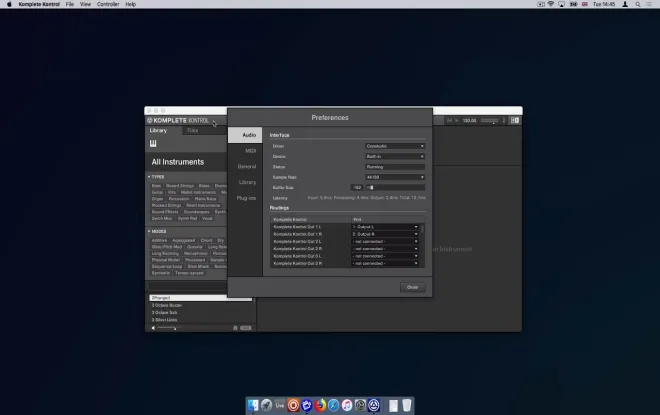Viewport: 660px width, 415px height.
Task: Click the piano keys instrument icon
Action: point(153,144)
